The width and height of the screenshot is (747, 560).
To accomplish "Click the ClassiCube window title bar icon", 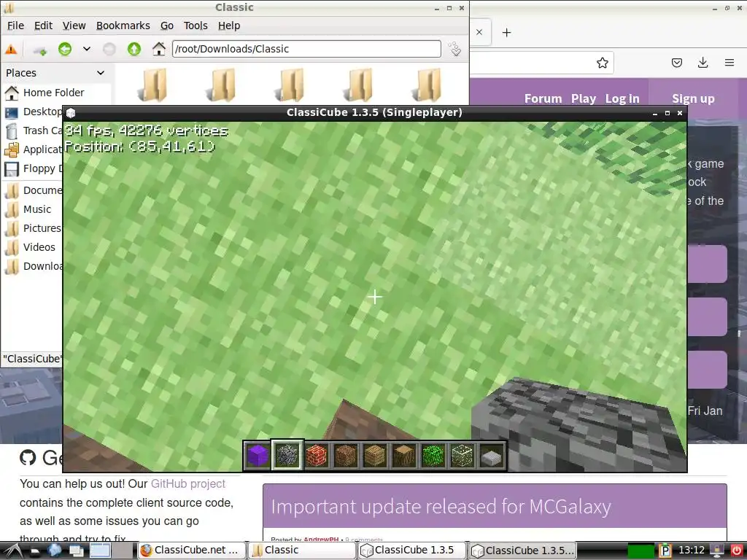I will [x=71, y=113].
